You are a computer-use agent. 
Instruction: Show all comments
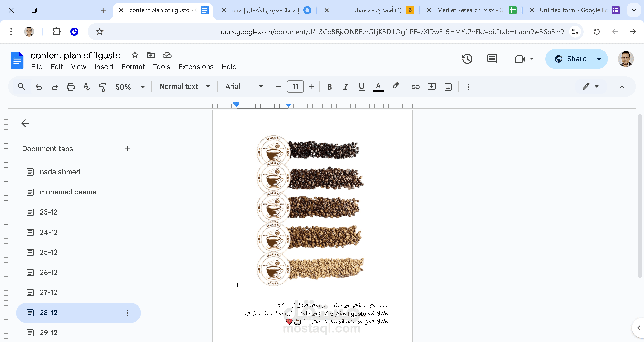pos(492,59)
